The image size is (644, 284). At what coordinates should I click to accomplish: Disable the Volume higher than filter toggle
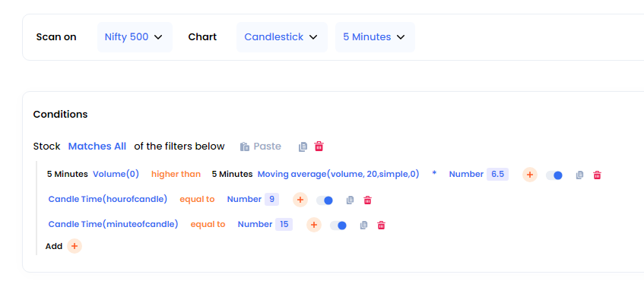click(x=554, y=175)
